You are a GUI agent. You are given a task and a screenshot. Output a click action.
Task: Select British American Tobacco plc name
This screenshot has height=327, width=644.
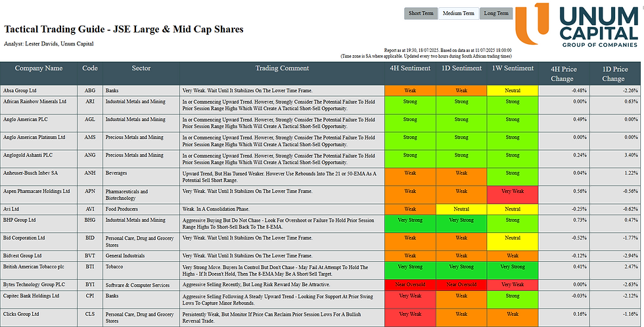(x=34, y=267)
